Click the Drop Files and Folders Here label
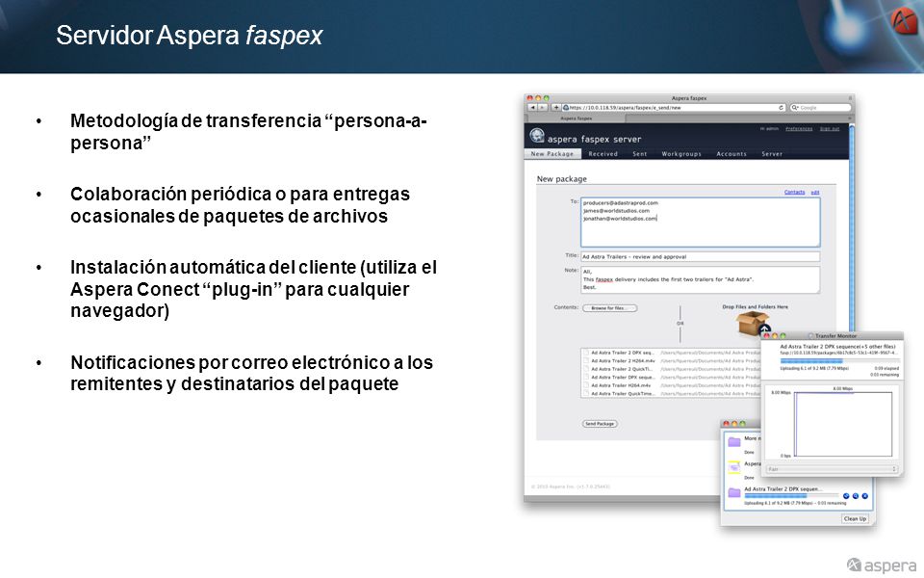The height and width of the screenshot is (578, 924). (755, 306)
